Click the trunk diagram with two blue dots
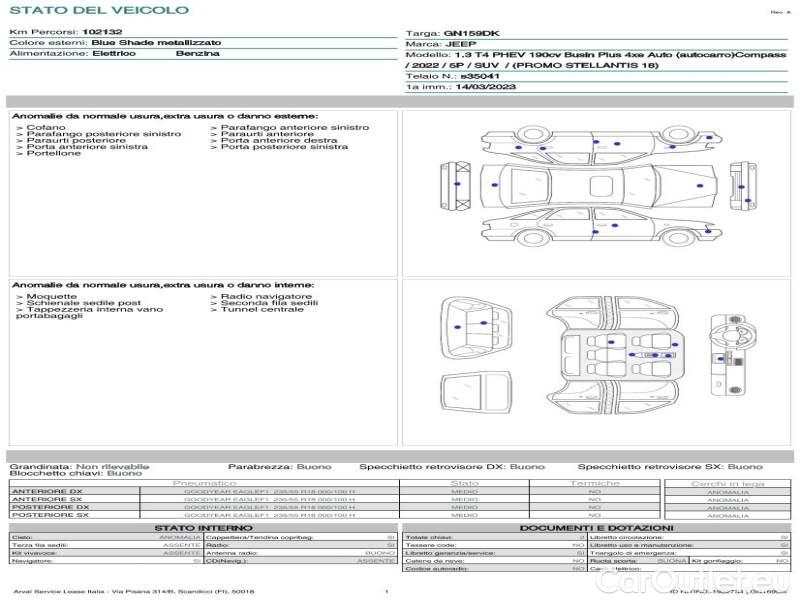The height and width of the screenshot is (600, 800). click(473, 327)
